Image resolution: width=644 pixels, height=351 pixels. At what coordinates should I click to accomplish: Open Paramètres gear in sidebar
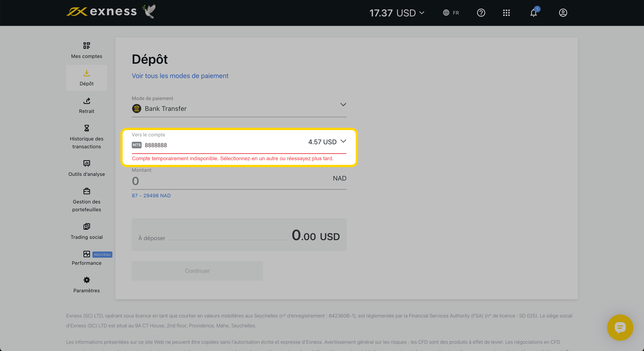(86, 284)
